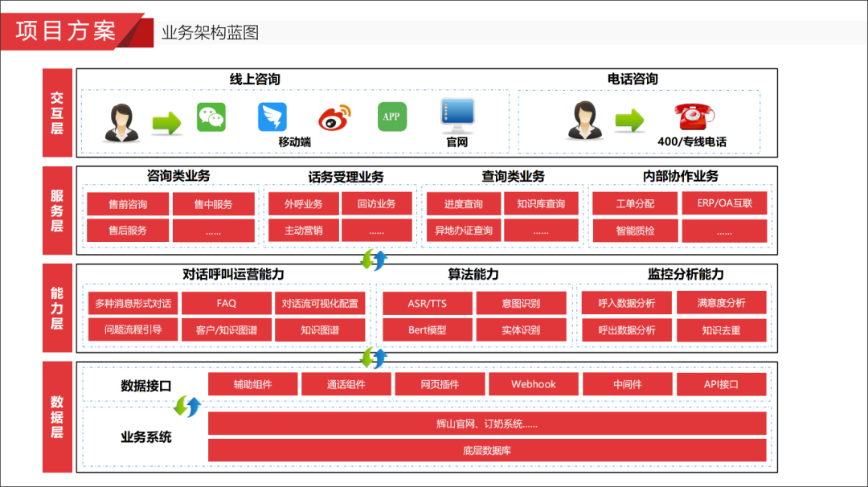This screenshot has height=487, width=868.
Task: Click the 辅助组件 box
Action: [x=252, y=384]
